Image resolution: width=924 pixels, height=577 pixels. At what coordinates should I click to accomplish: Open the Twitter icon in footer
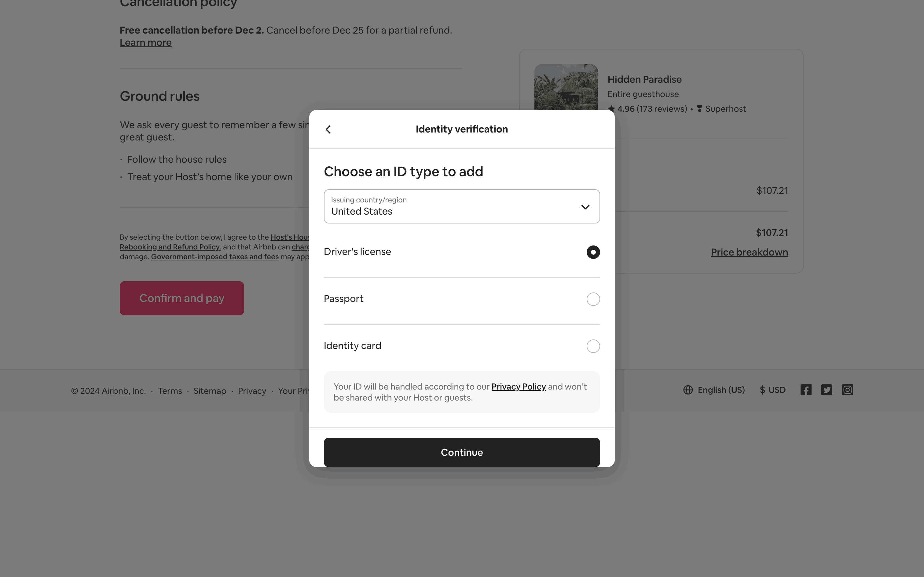tap(826, 390)
